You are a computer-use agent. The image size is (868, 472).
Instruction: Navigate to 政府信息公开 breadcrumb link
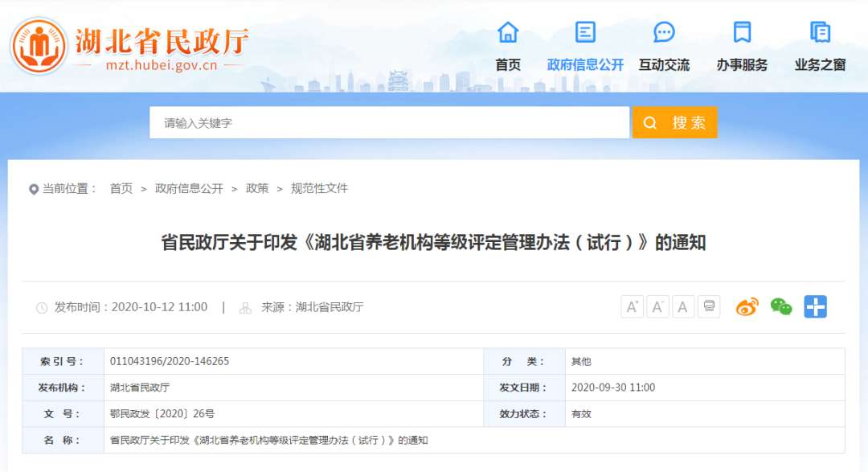[x=189, y=188]
